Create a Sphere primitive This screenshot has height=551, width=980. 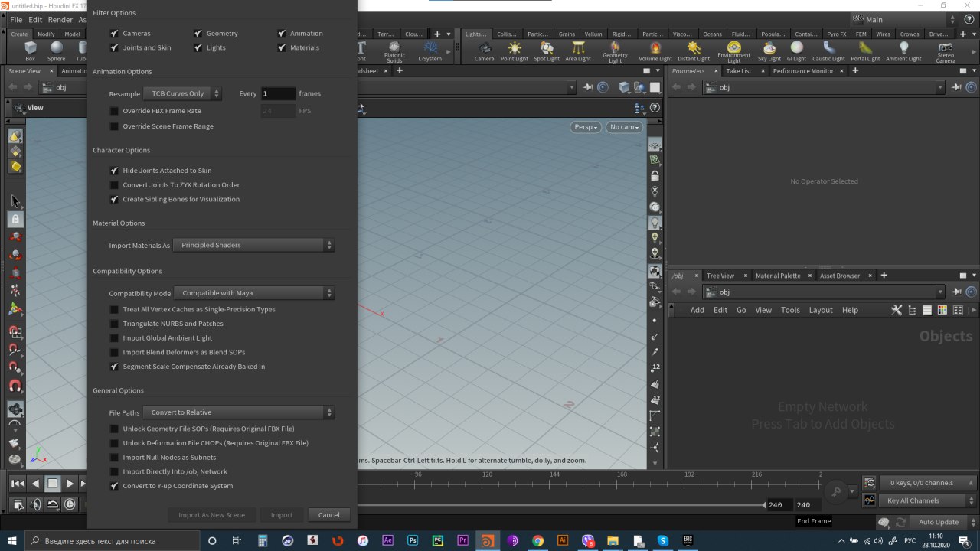click(x=56, y=51)
